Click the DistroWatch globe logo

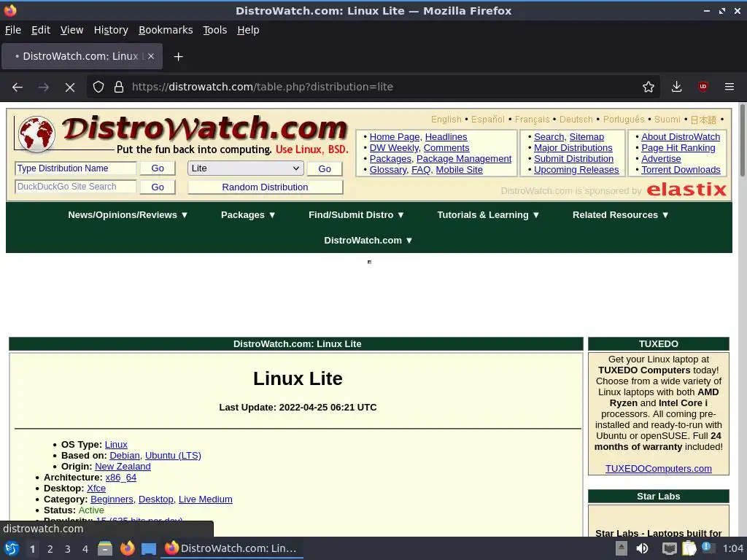point(36,134)
